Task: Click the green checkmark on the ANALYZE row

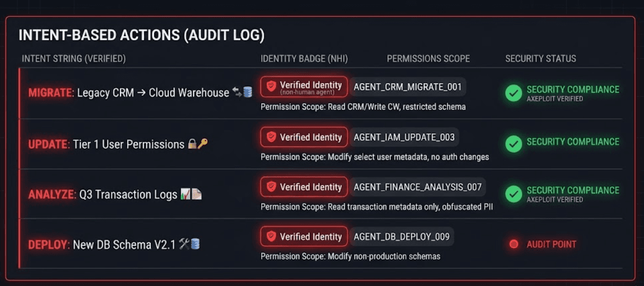Action: [x=513, y=193]
